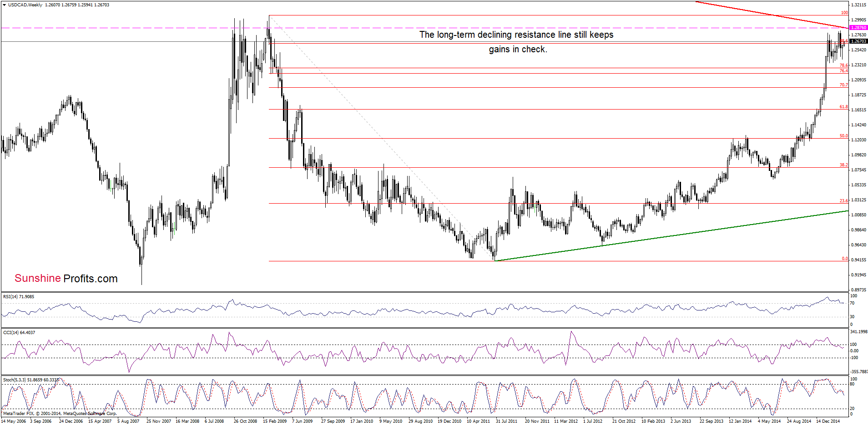Click the Stoch(5,3,3) indicator label
The height and width of the screenshot is (425, 868).
pos(31,380)
